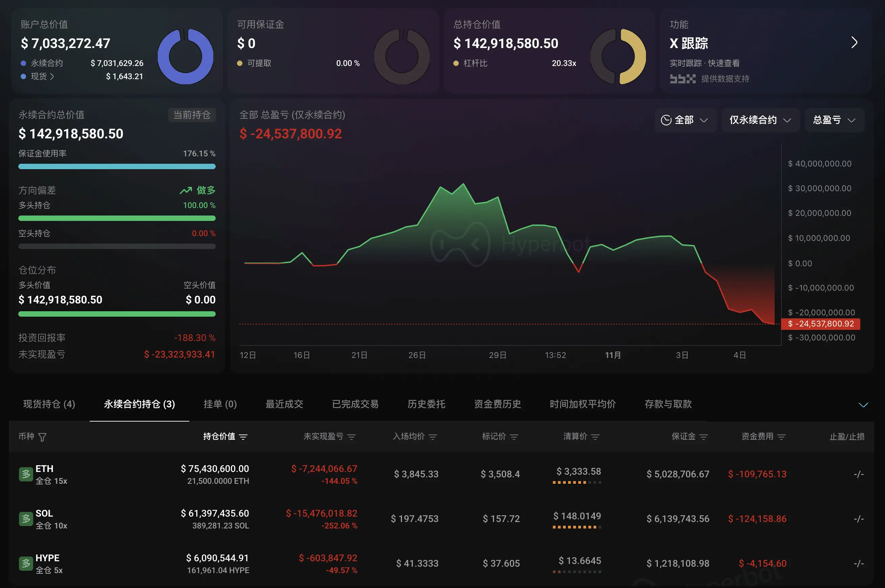
Task: Sort by mark price column icon
Action: (x=514, y=437)
